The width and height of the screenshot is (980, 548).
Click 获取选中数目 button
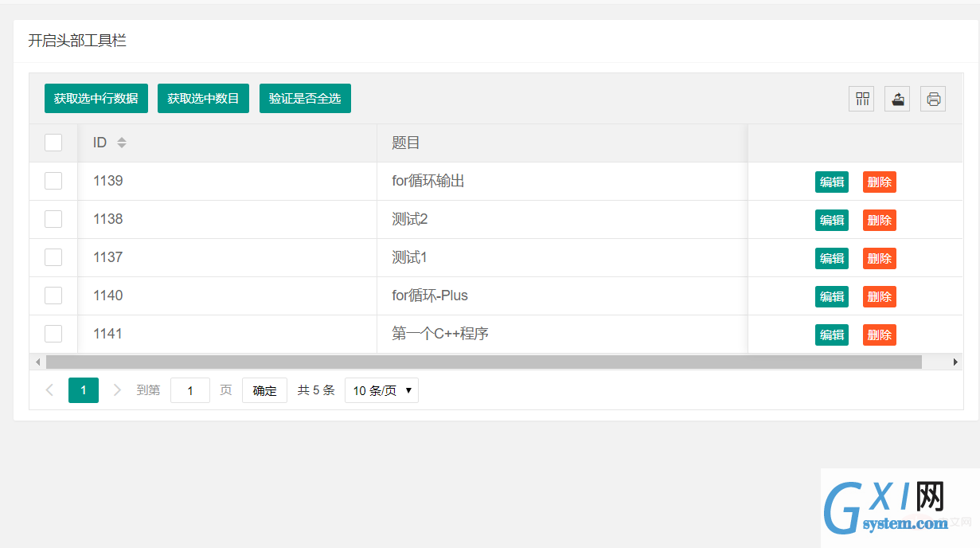(x=204, y=99)
